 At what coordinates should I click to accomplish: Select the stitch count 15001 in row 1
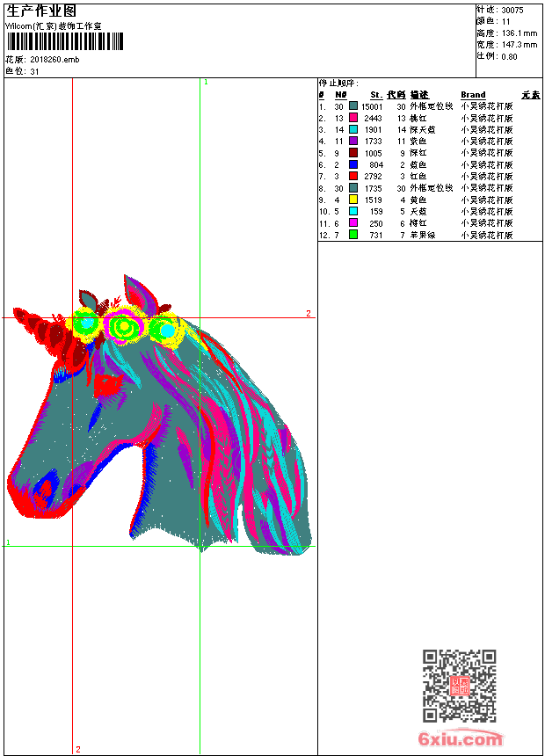pos(372,106)
